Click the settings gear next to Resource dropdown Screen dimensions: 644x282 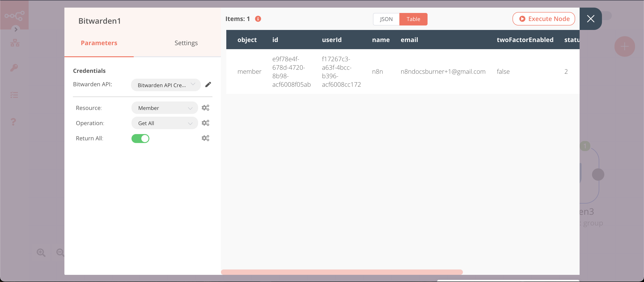tap(205, 107)
